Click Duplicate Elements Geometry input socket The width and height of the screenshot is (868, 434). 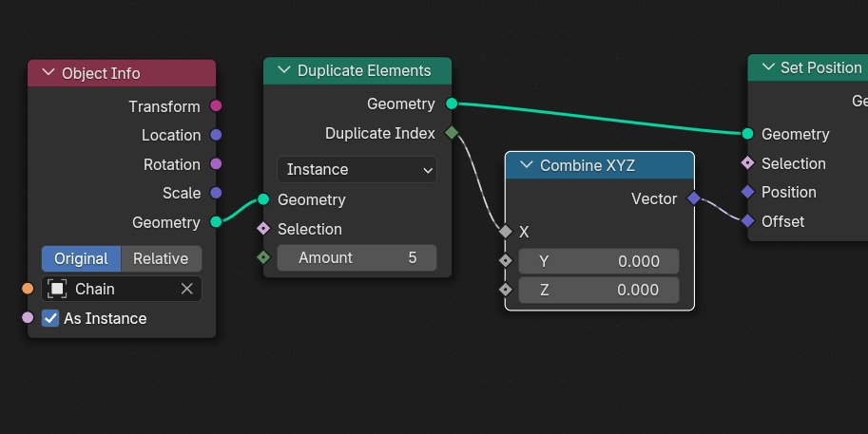(263, 199)
